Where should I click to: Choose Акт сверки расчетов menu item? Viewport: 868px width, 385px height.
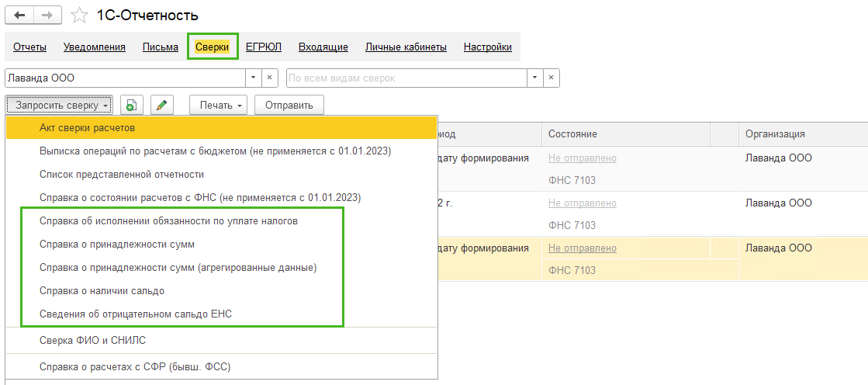tap(221, 128)
